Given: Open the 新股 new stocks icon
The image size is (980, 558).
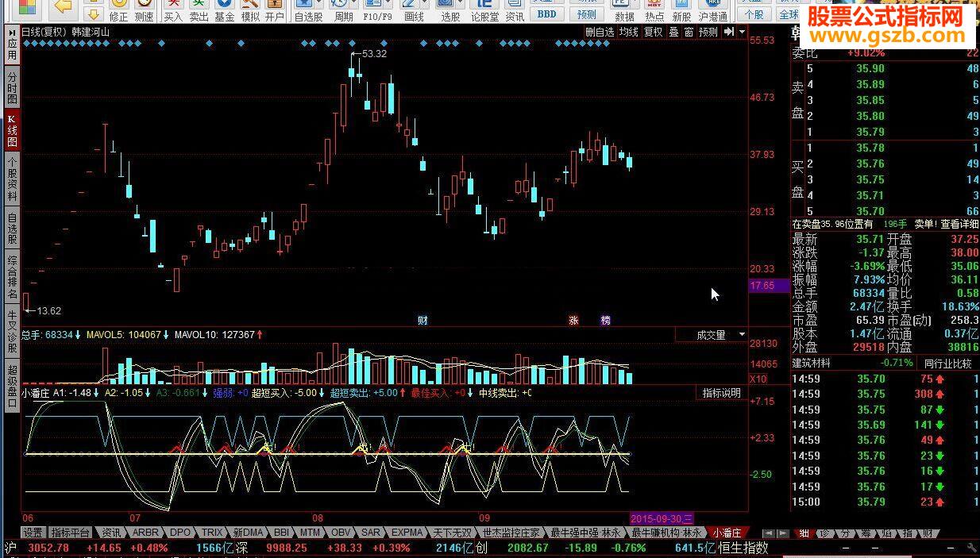Looking at the screenshot, I should point(681,10).
